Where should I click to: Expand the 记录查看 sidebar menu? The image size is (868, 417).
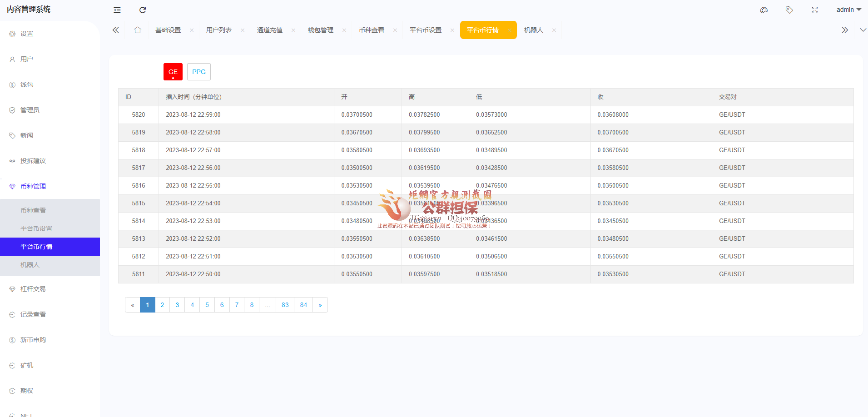tap(50, 314)
